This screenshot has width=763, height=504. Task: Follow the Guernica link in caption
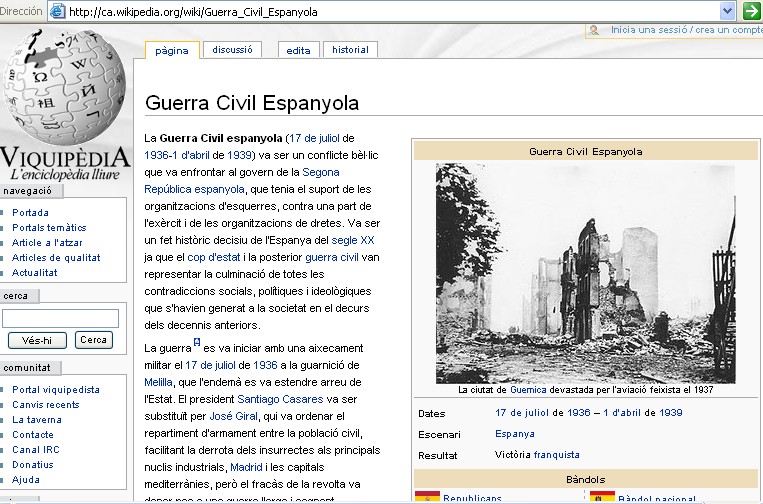528,390
